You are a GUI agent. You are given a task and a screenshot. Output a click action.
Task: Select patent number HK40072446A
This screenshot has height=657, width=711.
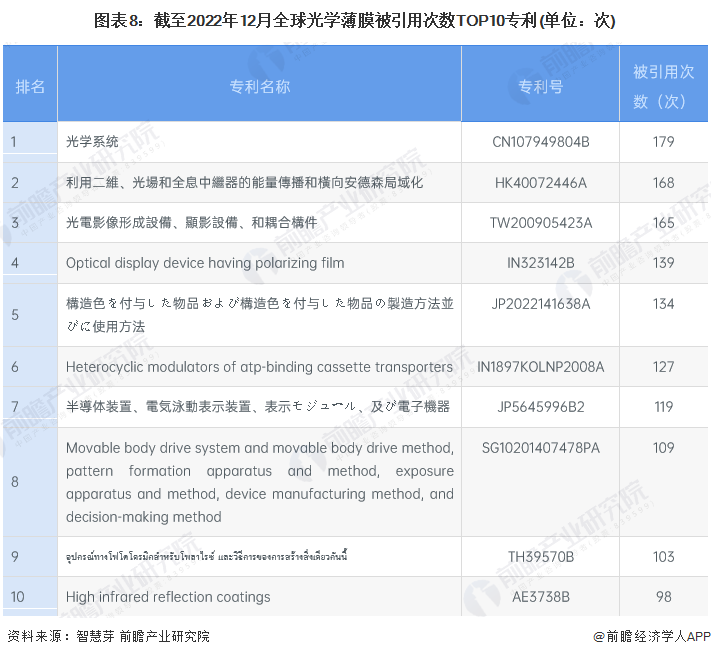540,183
